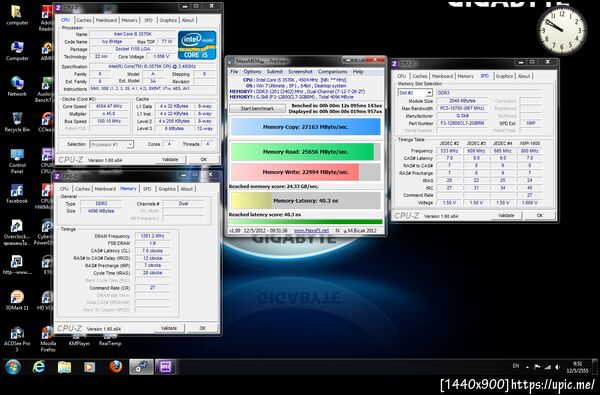This screenshot has height=395, width=600.
Task: Open the Recycle Bin desktop icon
Action: pyautogui.click(x=17, y=122)
